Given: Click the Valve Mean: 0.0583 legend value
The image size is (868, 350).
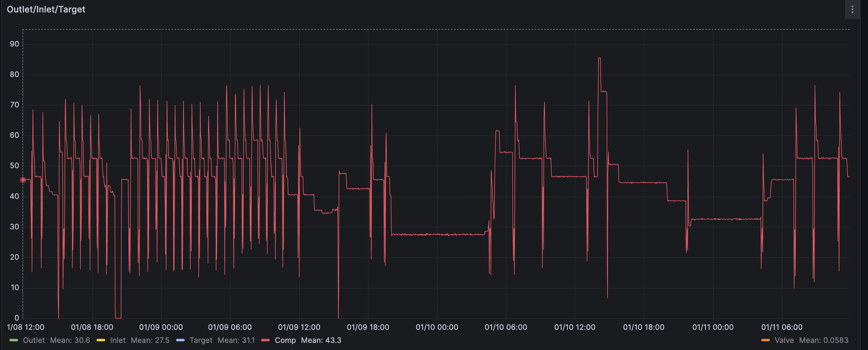Looking at the screenshot, I should click(824, 340).
